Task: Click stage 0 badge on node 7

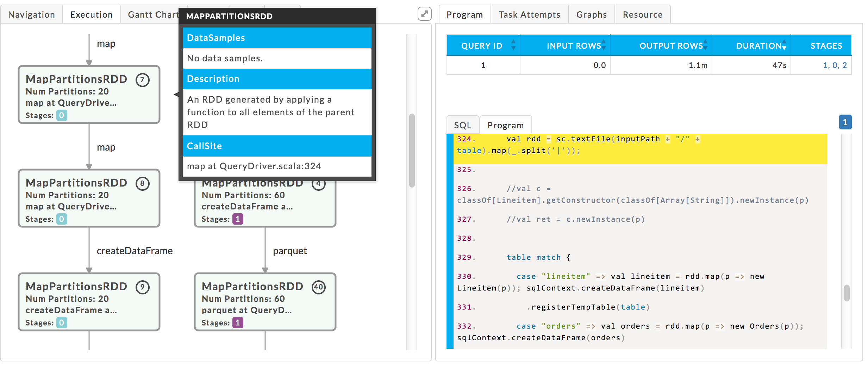Action: click(62, 115)
